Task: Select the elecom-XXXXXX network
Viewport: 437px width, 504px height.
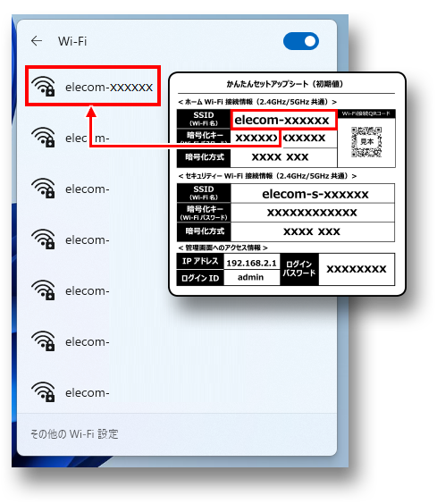Action: click(93, 86)
